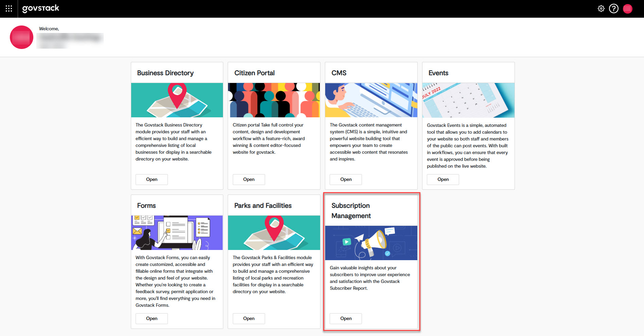Image resolution: width=644 pixels, height=336 pixels.
Task: Click the help question mark icon
Action: 614,9
